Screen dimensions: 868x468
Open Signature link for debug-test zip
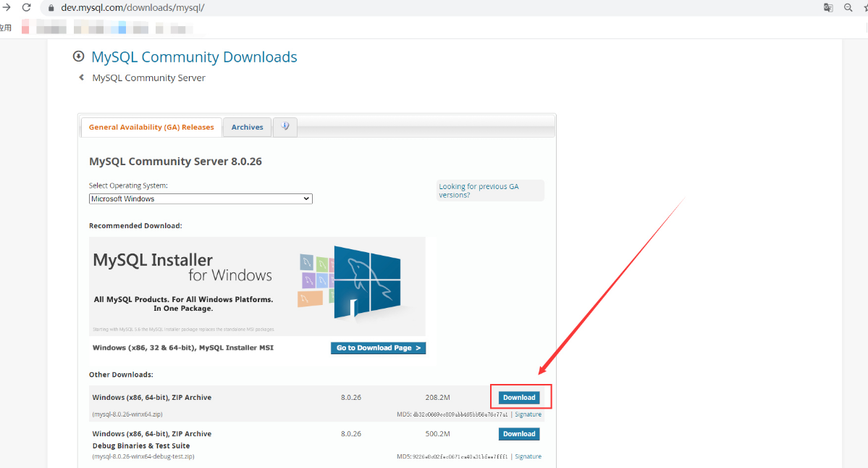click(x=528, y=456)
